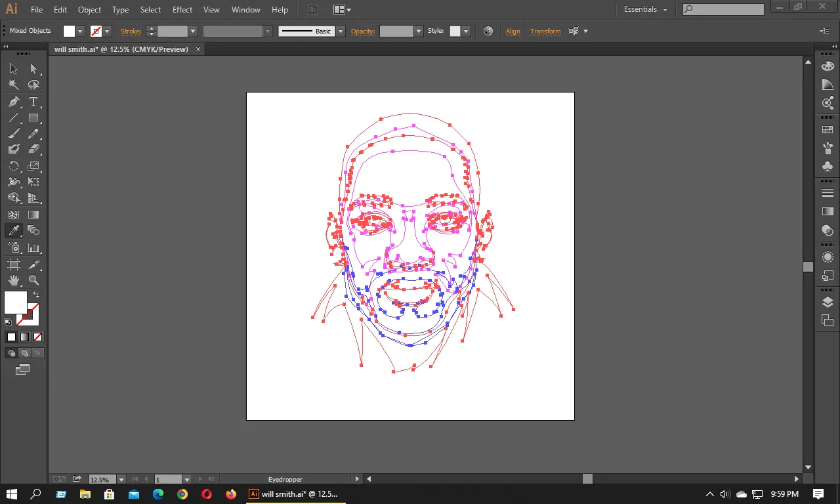Reset to Default Fill and Stroke
Image resolution: width=840 pixels, height=504 pixels.
pyautogui.click(x=8, y=322)
